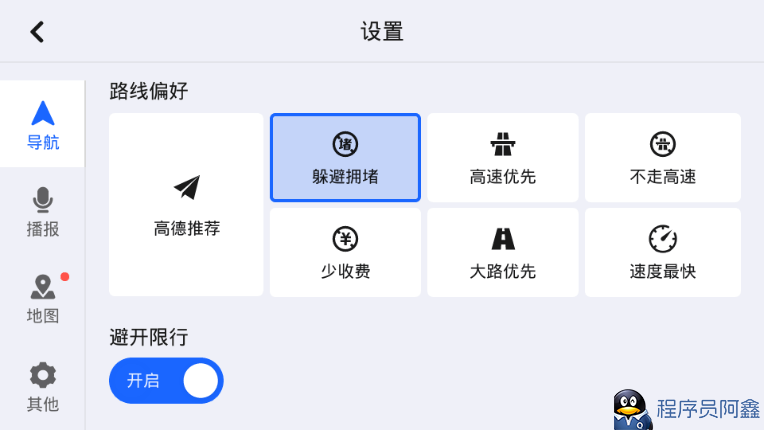
Task: Select 高德推荐 route preference
Action: click(186, 205)
